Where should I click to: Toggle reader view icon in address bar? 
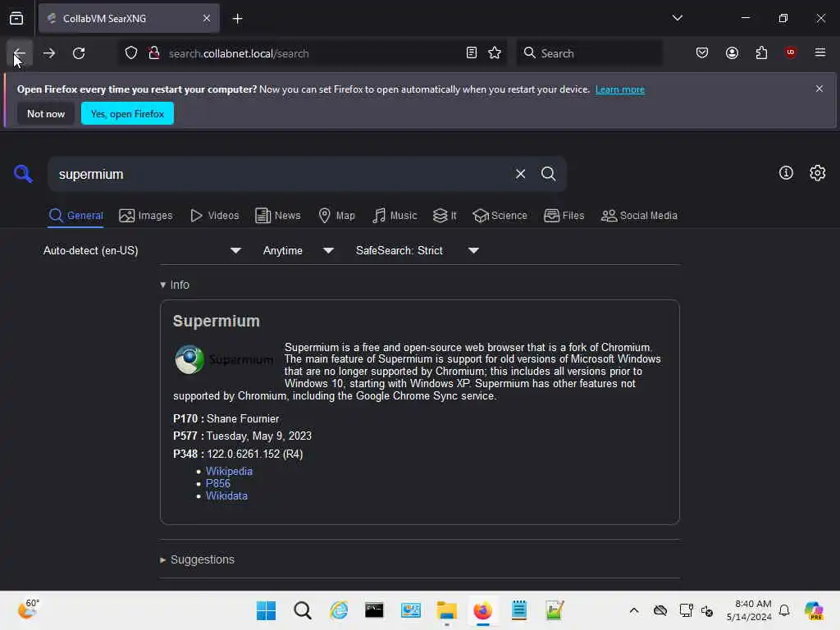point(472,52)
